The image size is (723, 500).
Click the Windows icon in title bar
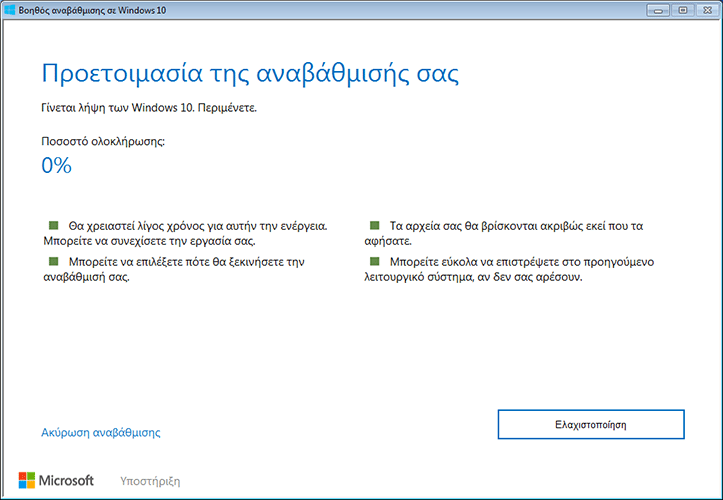(x=9, y=10)
